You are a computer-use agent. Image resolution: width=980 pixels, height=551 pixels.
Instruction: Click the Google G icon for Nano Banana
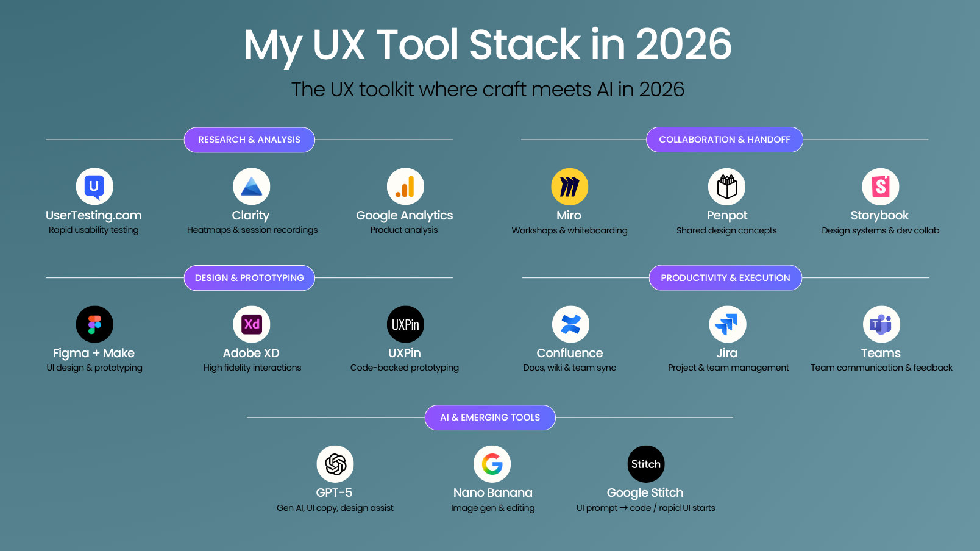(x=492, y=464)
